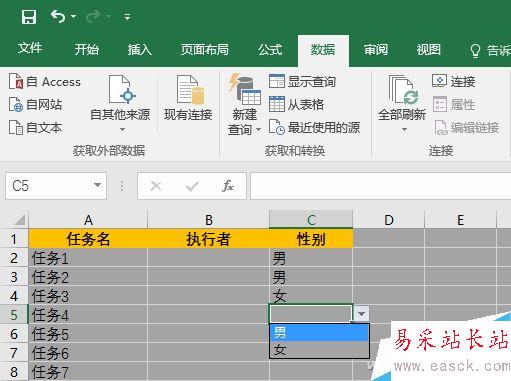Switch to the 视图 tab
Screen dimensions: 511x381
[x=429, y=49]
